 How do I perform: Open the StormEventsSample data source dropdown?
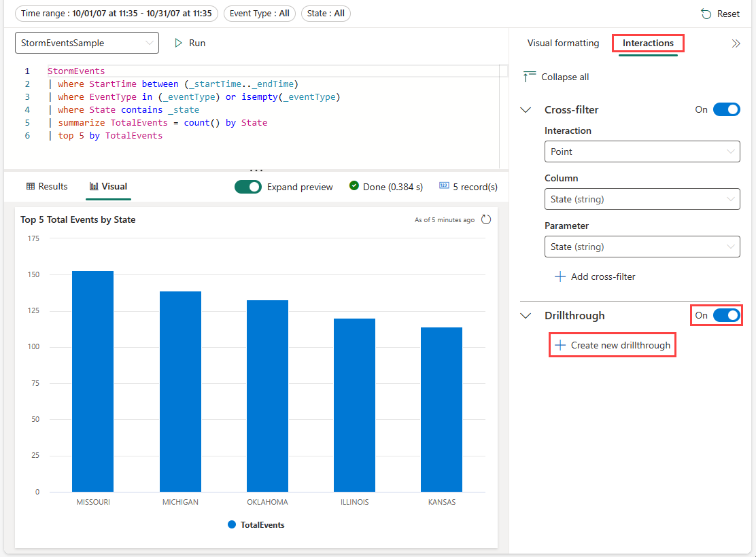click(87, 43)
